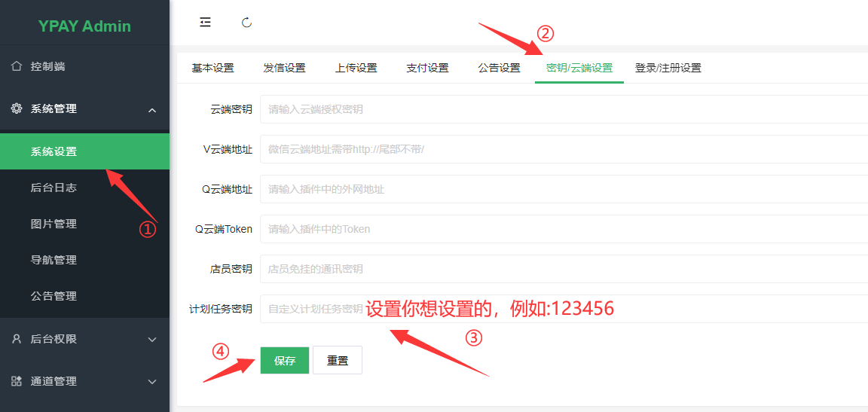Viewport: 868px width, 412px height.
Task: Click the gear icon beside 系统管理
Action: tap(17, 108)
